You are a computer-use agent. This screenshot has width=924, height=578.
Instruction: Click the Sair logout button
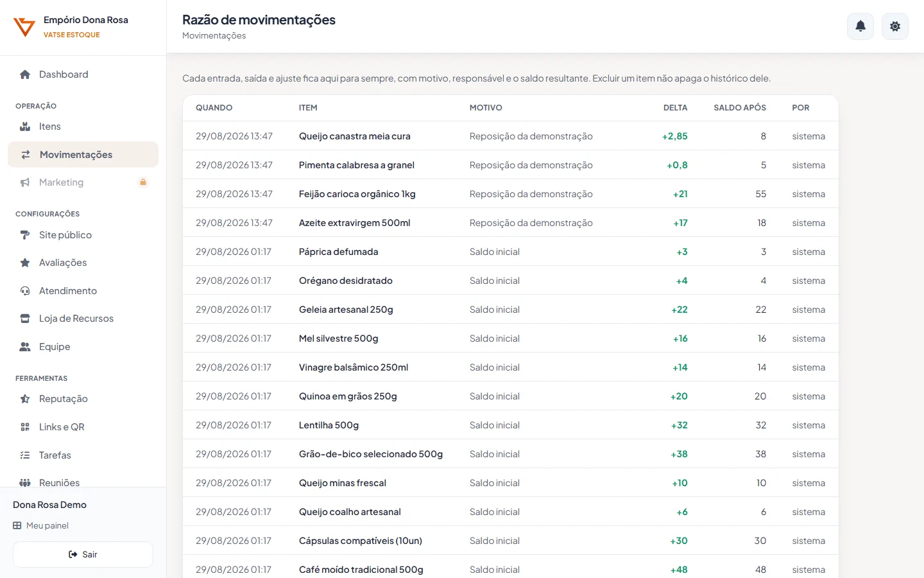83,554
